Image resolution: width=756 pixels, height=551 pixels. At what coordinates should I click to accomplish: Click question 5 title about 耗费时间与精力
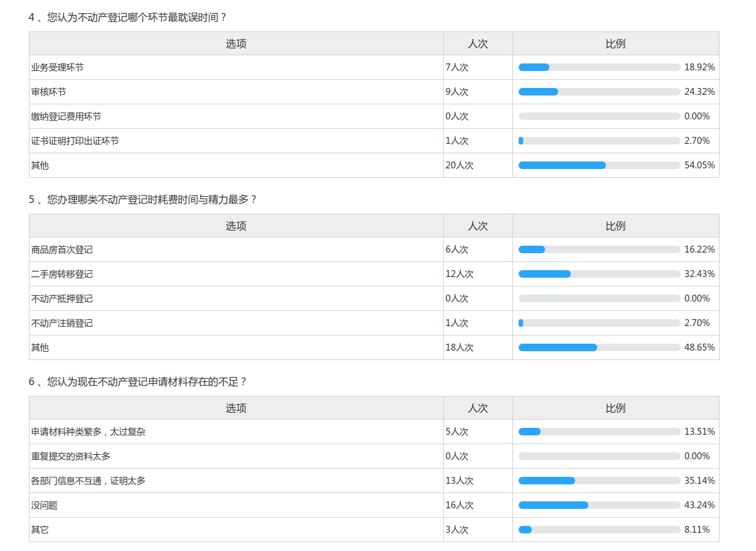pos(143,200)
